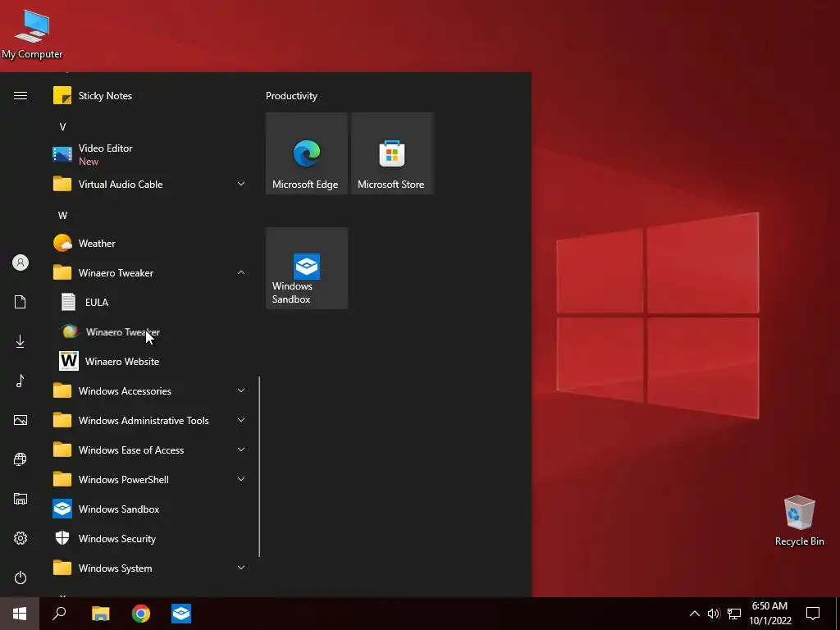Click the app list scrollbar

point(259,467)
